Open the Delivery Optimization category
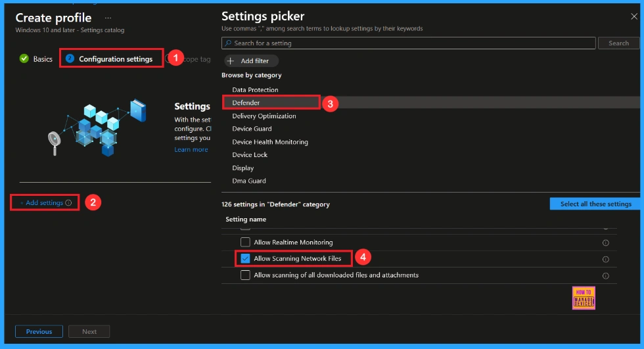The height and width of the screenshot is (349, 644). (x=264, y=116)
